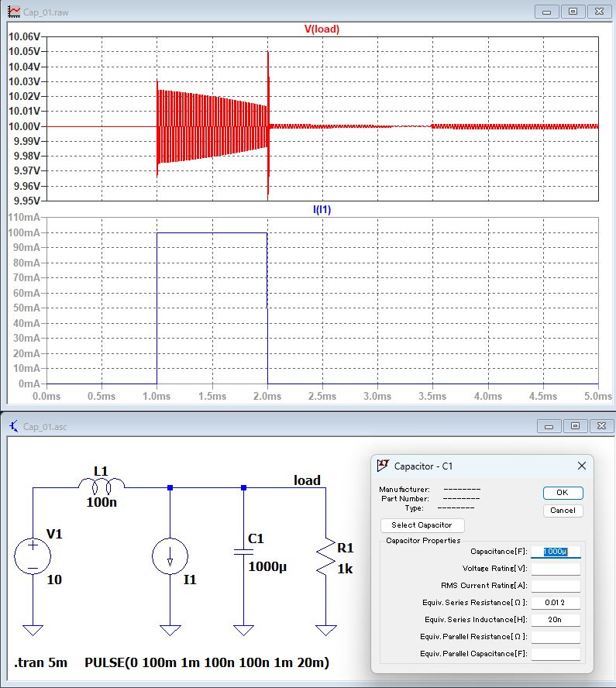Focus the Capacitance[F] field
The width and height of the screenshot is (616, 688).
point(555,552)
